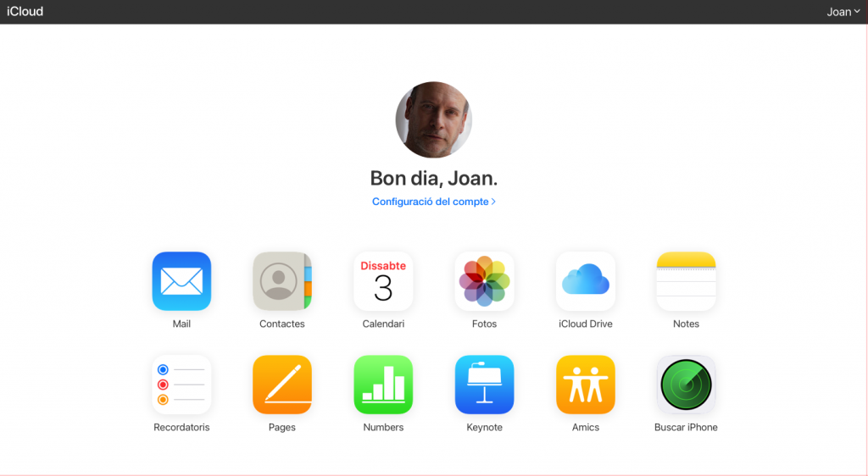Launch the Pages app icon
Image resolution: width=868 pixels, height=476 pixels.
coord(282,385)
